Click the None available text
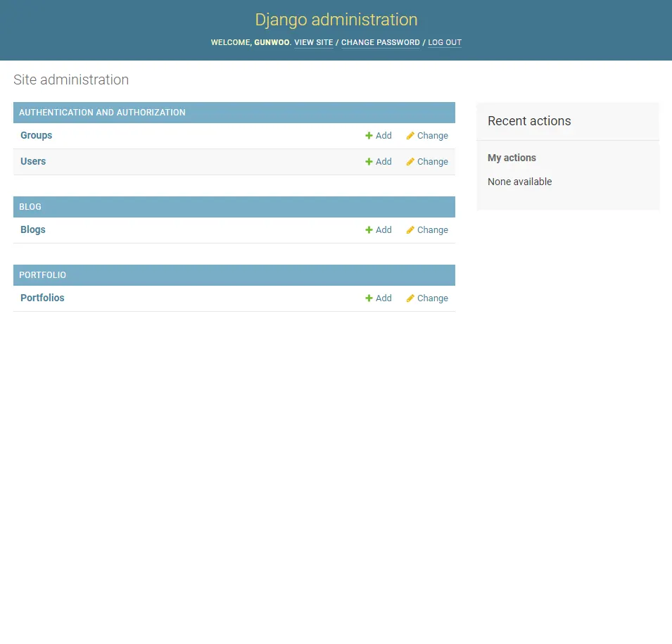 tap(519, 182)
